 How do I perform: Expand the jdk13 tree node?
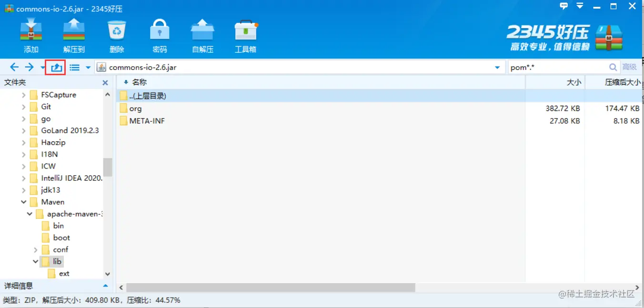click(x=24, y=190)
